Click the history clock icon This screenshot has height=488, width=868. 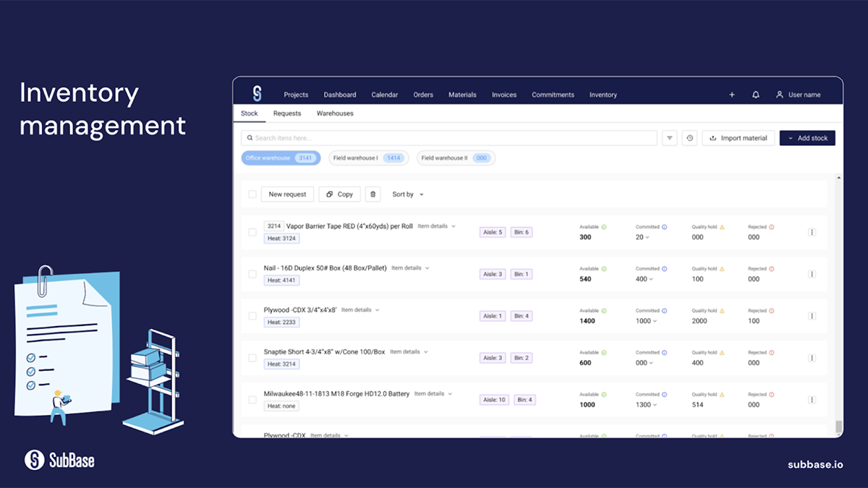[x=689, y=138]
